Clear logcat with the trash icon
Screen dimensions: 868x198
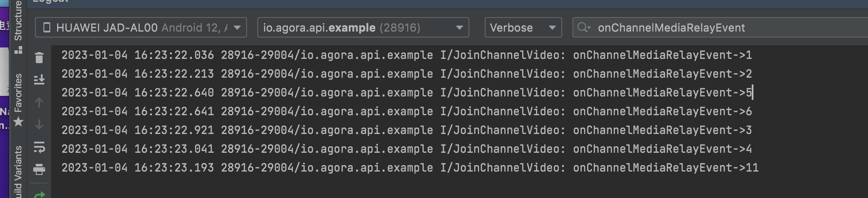[39, 57]
